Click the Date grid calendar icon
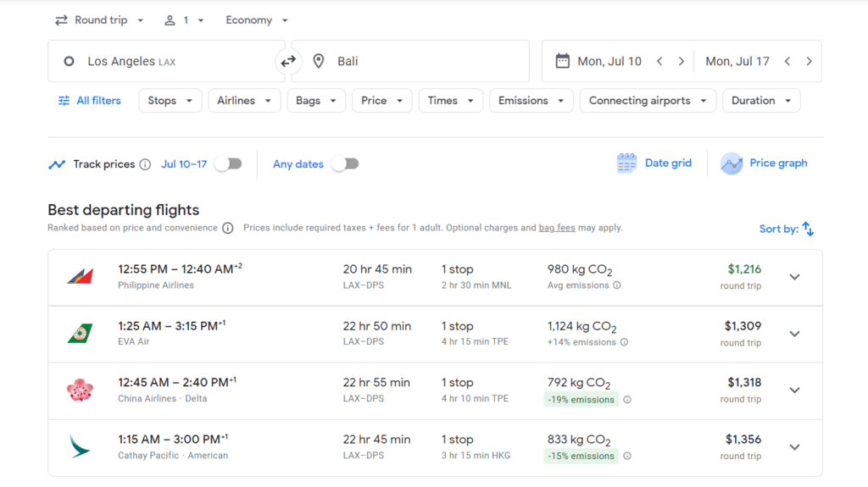 click(626, 163)
